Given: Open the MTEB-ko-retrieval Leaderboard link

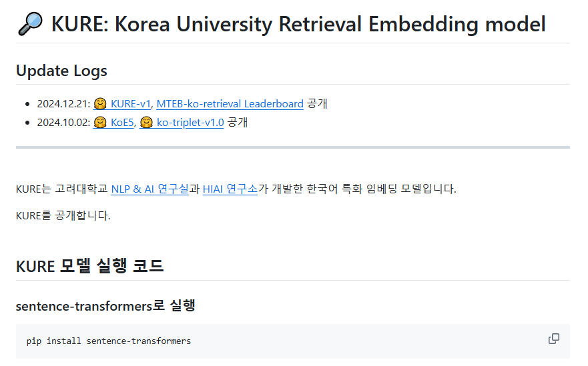Looking at the screenshot, I should [x=230, y=104].
